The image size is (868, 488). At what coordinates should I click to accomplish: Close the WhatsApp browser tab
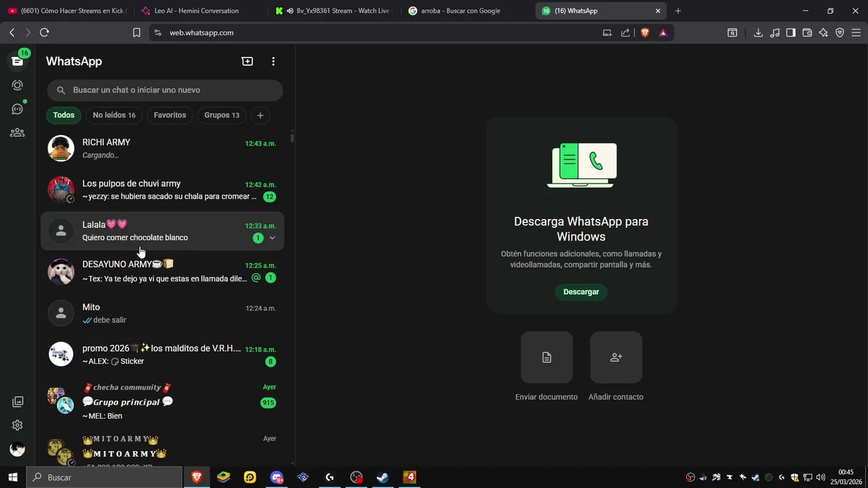click(x=657, y=11)
